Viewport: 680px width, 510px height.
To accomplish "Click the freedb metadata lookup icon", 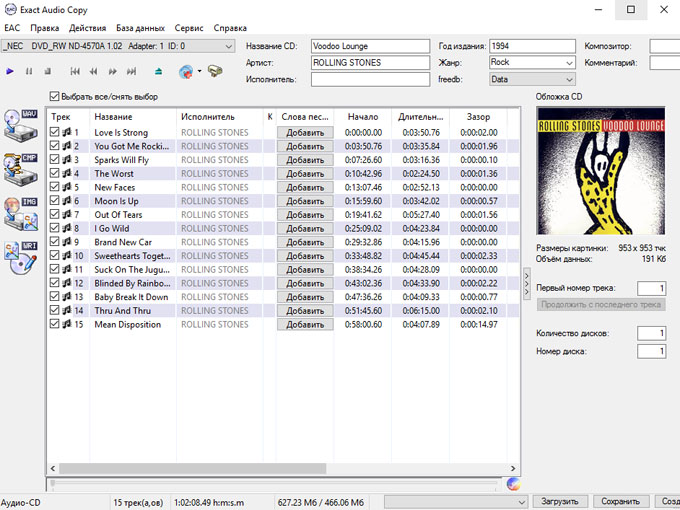I will coord(185,71).
